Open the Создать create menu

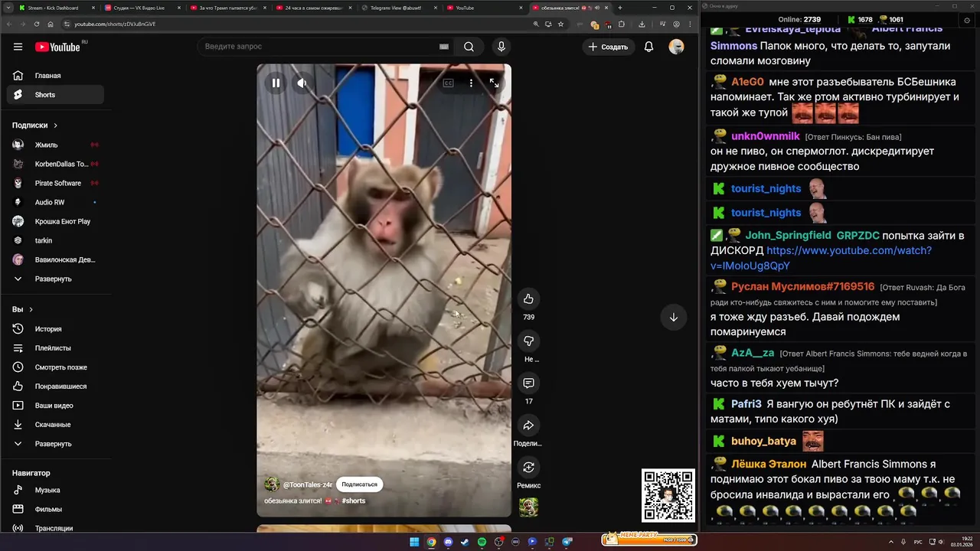609,47
